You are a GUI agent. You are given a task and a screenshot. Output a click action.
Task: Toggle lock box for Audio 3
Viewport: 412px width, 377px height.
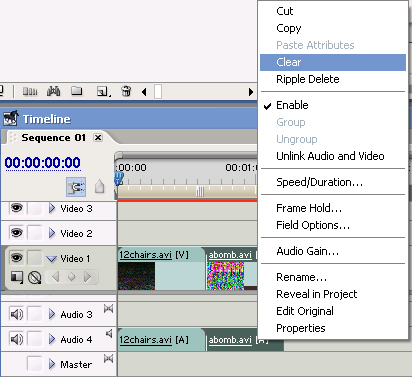(35, 314)
